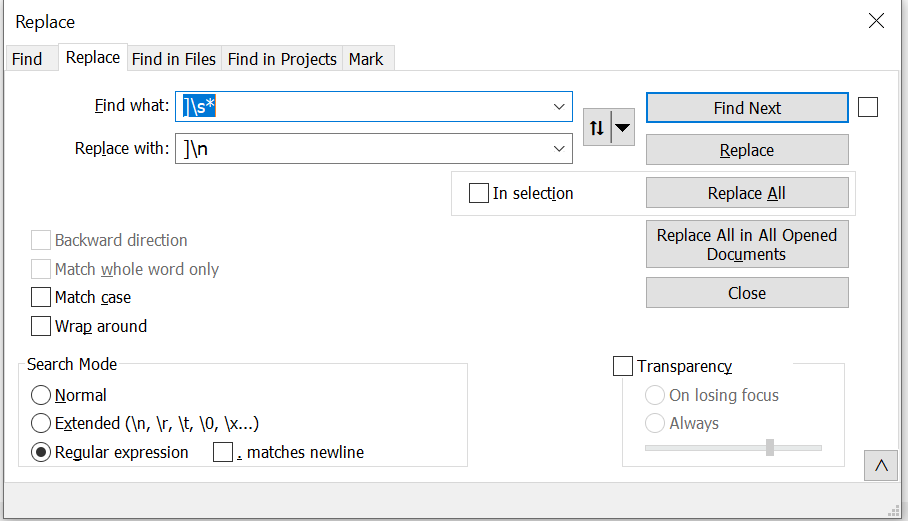Open the dropdown arrow beside the swap button
This screenshot has height=521, width=908.
623,128
